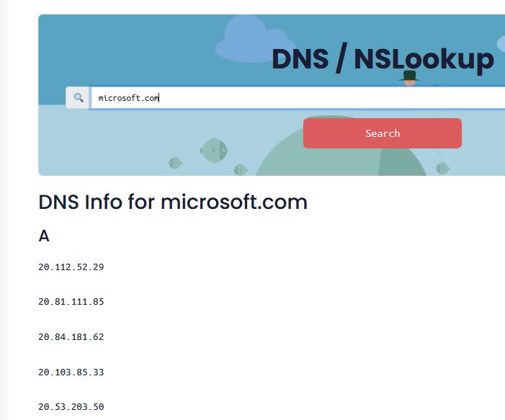Click the DNS Info for microsoft.com heading
Screen dimensions: 505x420
coord(173,202)
